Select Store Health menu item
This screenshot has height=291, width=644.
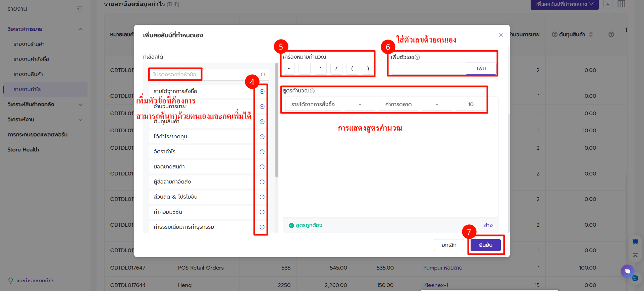coord(23,150)
